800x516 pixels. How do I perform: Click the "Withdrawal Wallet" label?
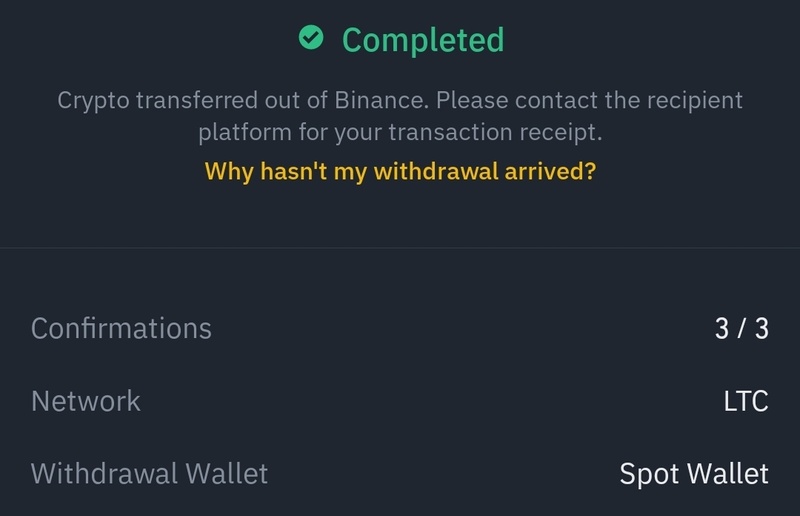coord(150,473)
